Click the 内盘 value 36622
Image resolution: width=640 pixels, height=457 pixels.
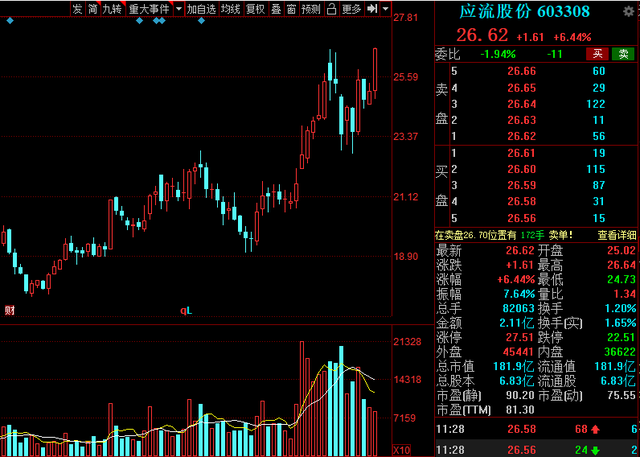pos(620,352)
